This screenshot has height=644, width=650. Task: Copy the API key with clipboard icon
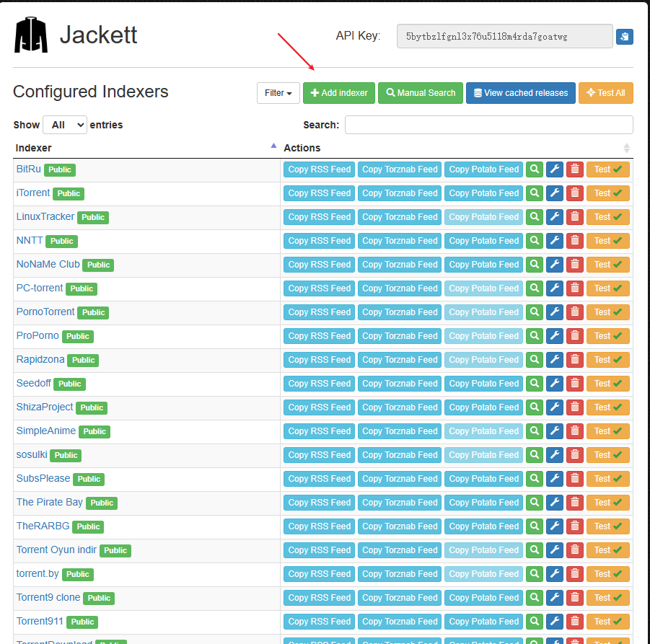624,37
